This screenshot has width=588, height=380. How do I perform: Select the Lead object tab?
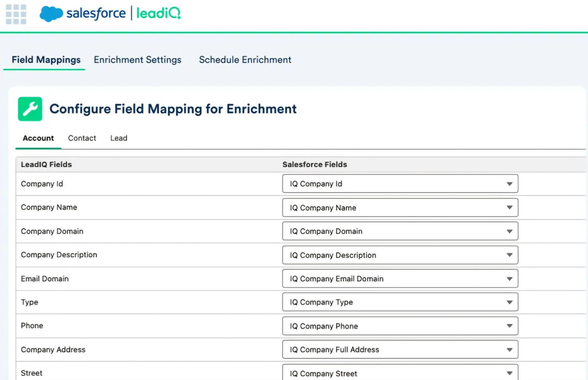point(119,138)
